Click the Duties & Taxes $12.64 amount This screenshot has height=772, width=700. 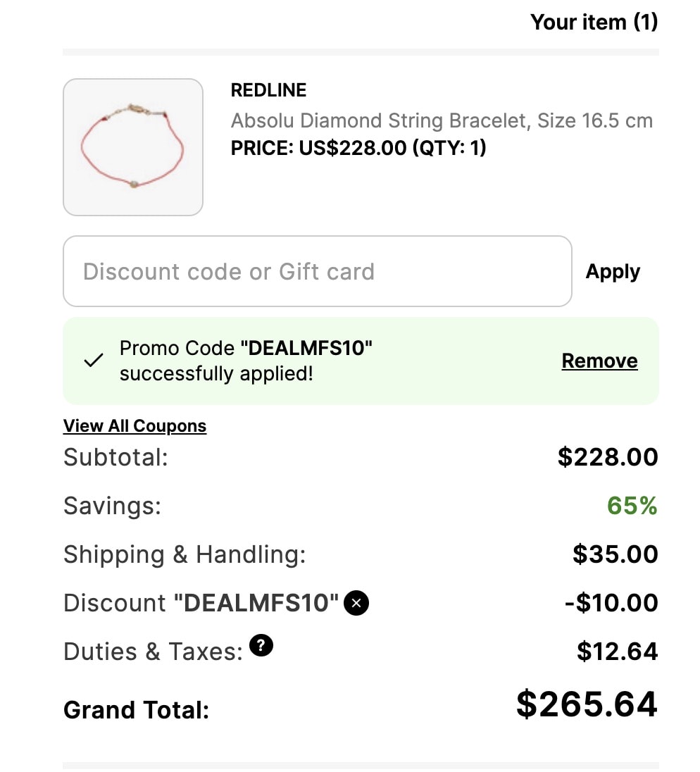tap(618, 652)
